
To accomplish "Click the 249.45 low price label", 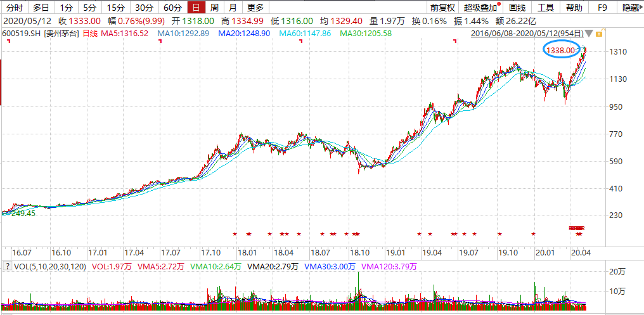I will coord(23,214).
